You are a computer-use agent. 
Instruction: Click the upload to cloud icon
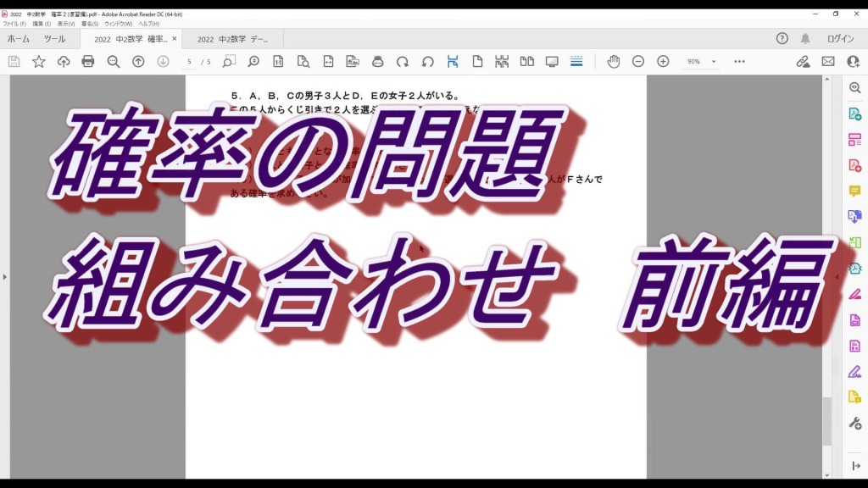(x=64, y=62)
